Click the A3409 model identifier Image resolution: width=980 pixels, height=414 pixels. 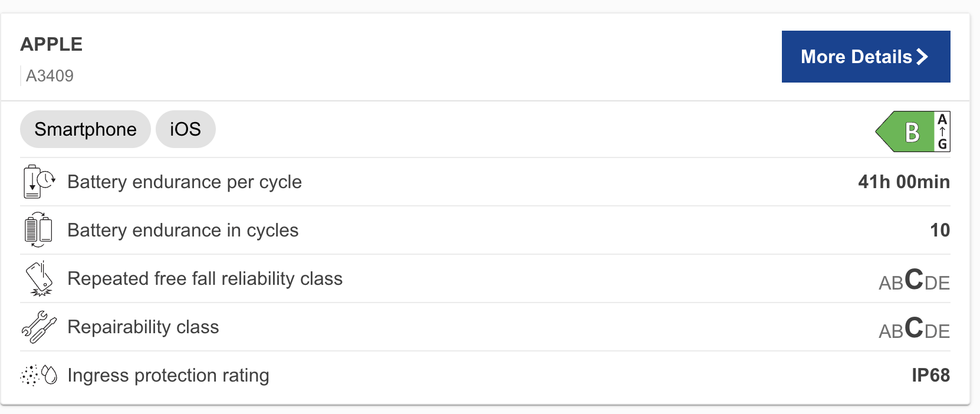click(x=50, y=75)
